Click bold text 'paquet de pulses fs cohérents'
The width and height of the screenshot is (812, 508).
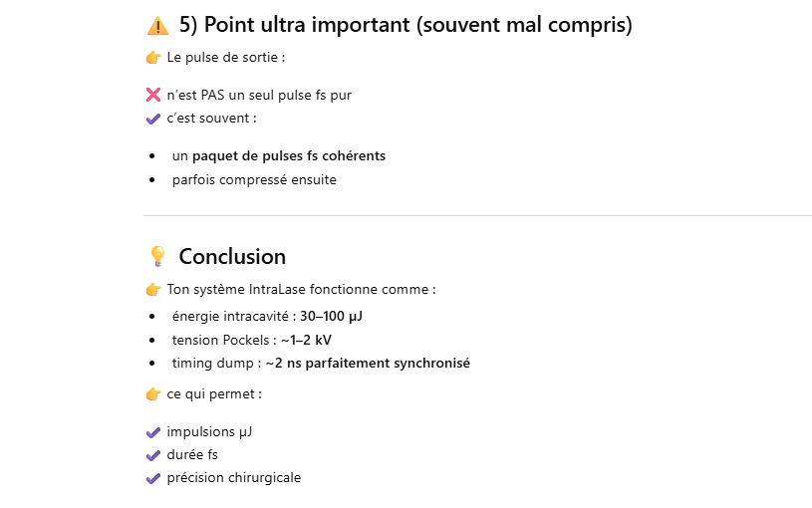(289, 156)
